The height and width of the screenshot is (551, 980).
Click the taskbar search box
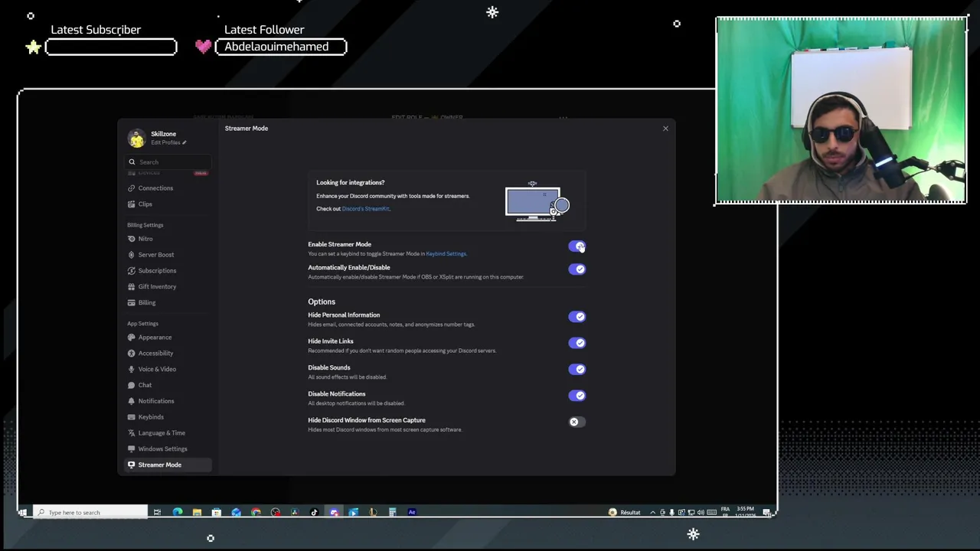click(90, 512)
